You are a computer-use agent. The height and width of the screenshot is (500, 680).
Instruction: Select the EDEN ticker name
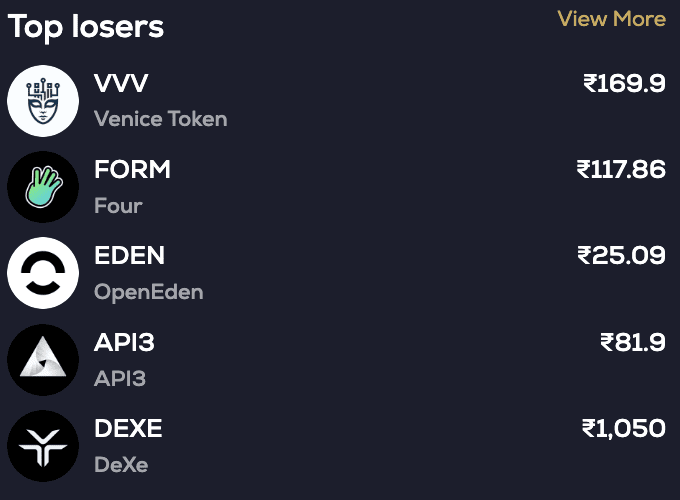[x=129, y=256]
